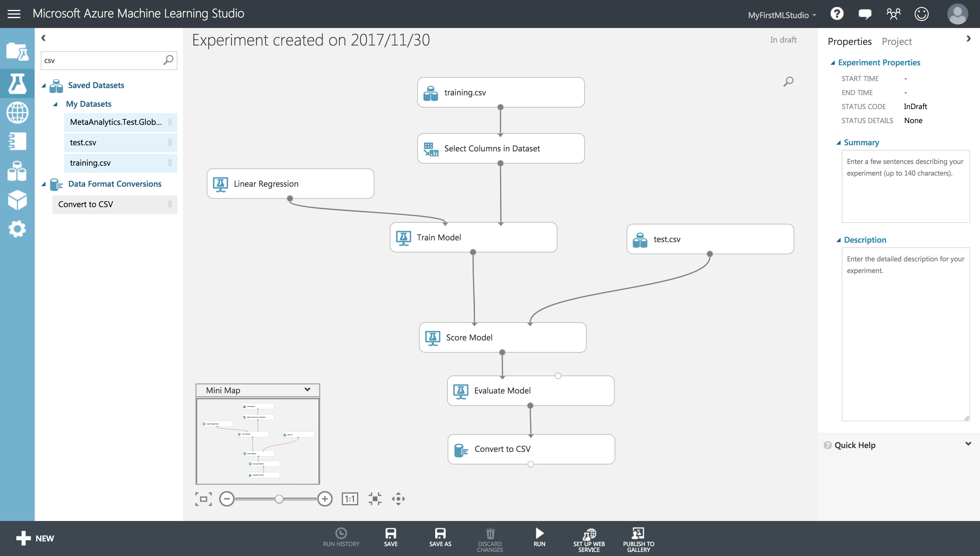Image resolution: width=980 pixels, height=556 pixels.
Task: Open the Trained Models cube sidebar icon
Action: coord(17,200)
